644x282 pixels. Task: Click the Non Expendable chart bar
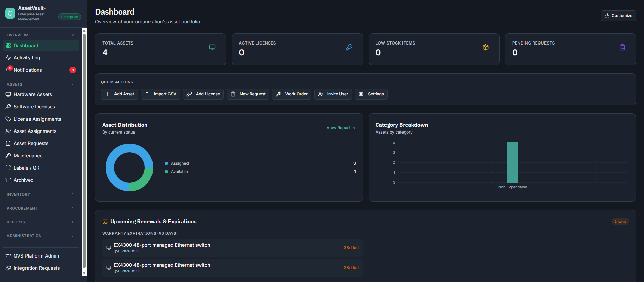(x=513, y=162)
